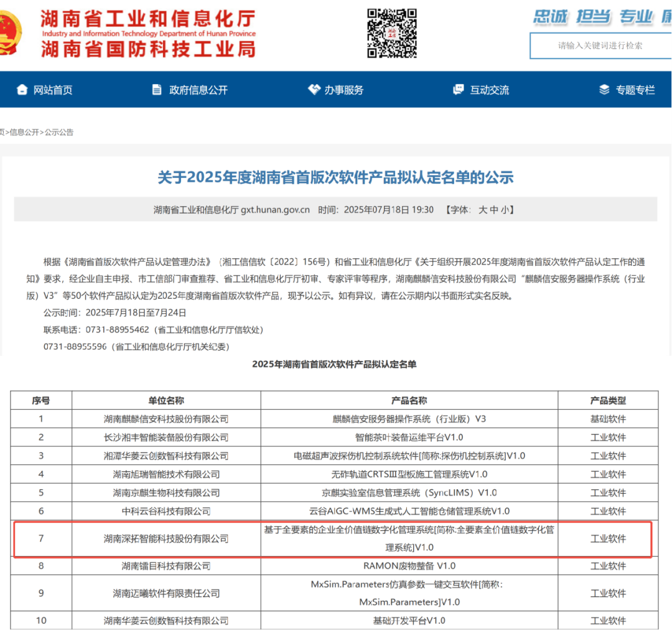Open the 公示公告 breadcrumb link

click(x=58, y=132)
